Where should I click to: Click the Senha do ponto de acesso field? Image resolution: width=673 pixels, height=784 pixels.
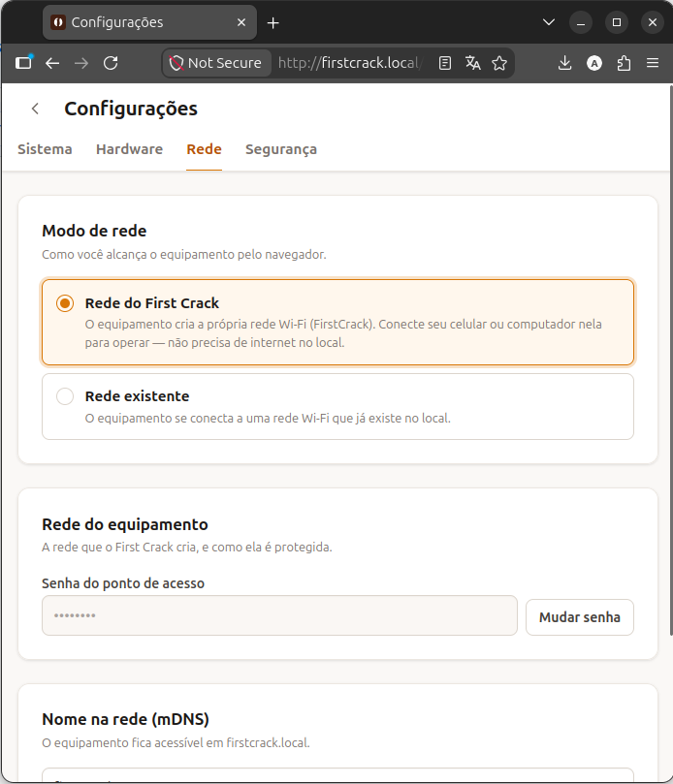pos(279,615)
